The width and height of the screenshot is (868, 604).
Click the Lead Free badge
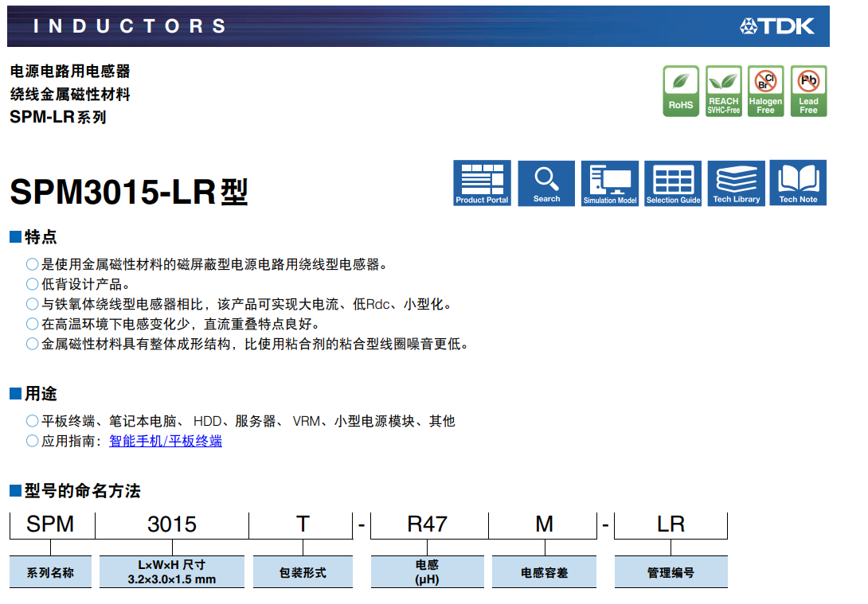point(809,92)
